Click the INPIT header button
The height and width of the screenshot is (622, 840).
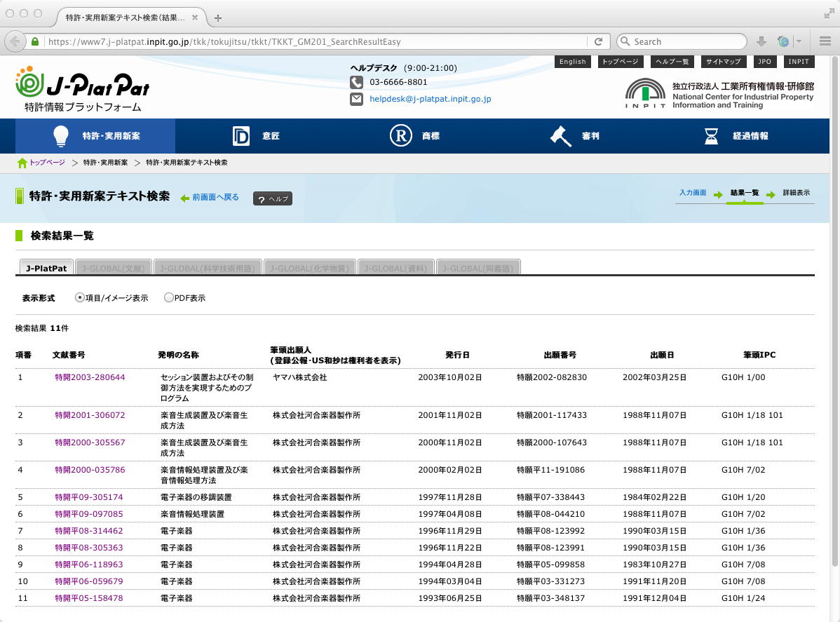pyautogui.click(x=799, y=62)
